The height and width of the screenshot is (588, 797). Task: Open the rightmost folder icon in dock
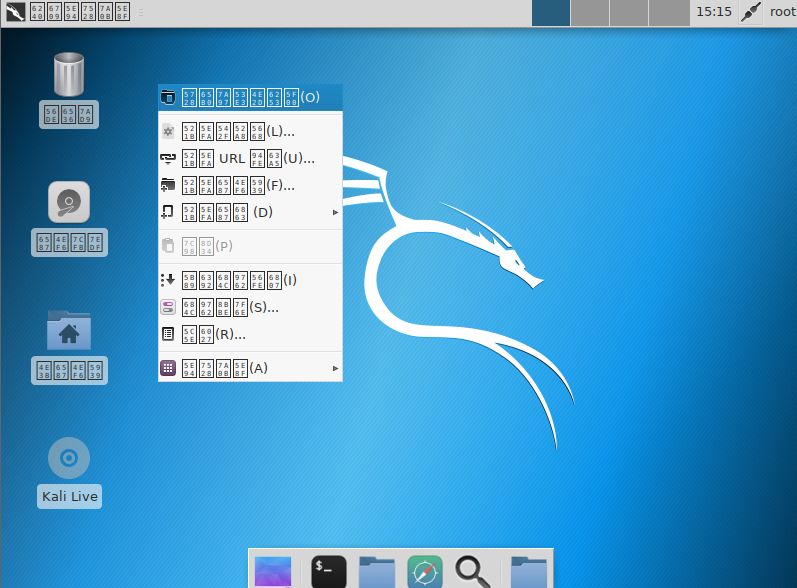[529, 572]
